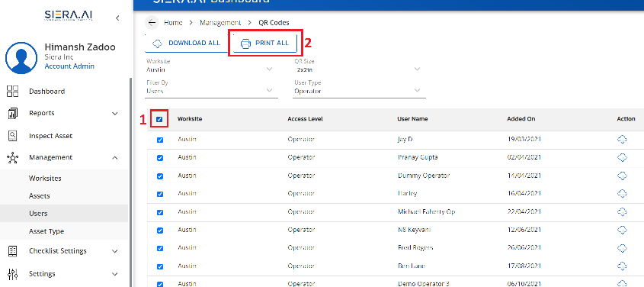Open the QR Size dropdown
This screenshot has width=644, height=287.
(x=360, y=66)
